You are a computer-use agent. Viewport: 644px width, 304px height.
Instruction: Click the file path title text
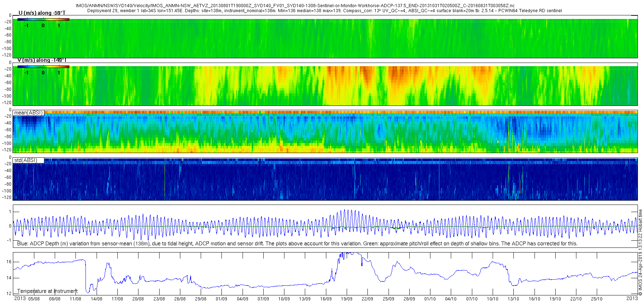(x=295, y=6)
